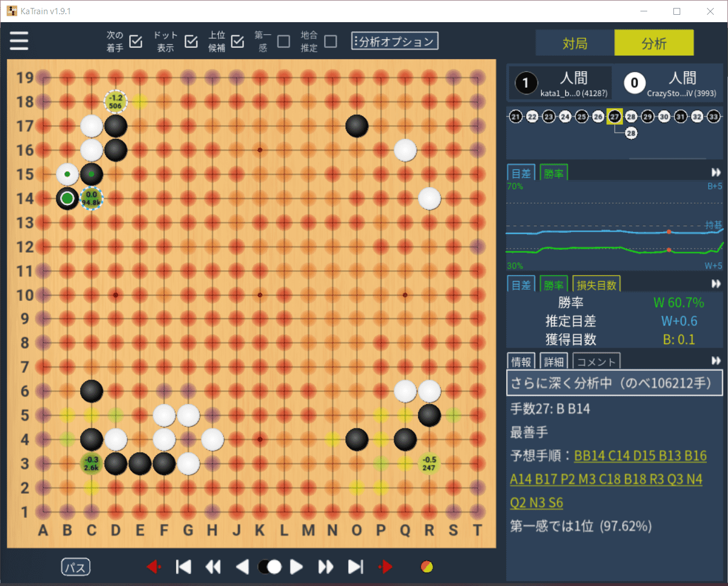Click the 勝率 W 60.7% value
This screenshot has height=586, width=728.
point(679,303)
